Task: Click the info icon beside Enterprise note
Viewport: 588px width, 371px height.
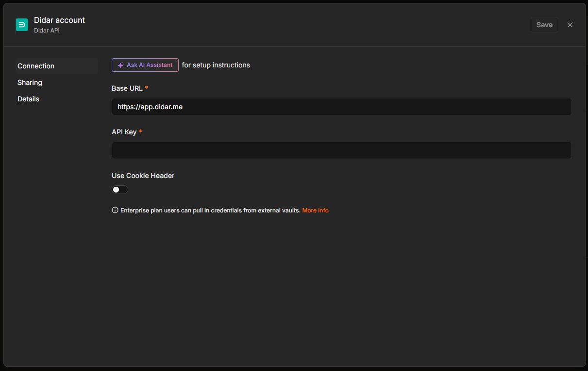Action: [115, 210]
